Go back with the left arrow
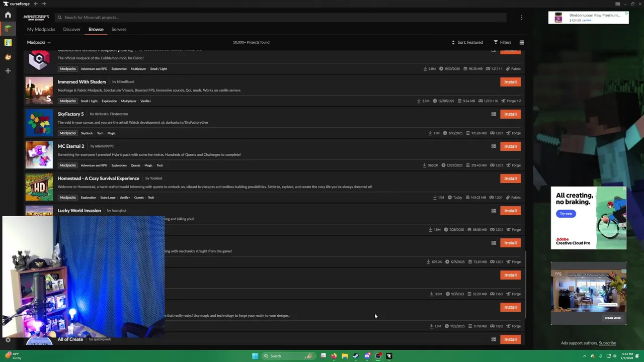Viewport: 644px width, 362px height. 36,4
